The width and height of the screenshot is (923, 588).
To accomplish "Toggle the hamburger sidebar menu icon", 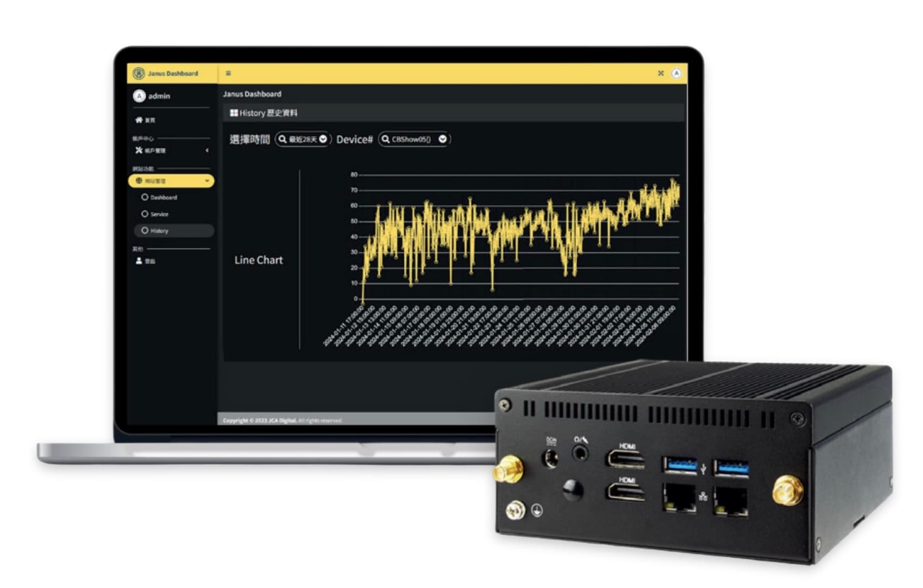I will [x=228, y=73].
